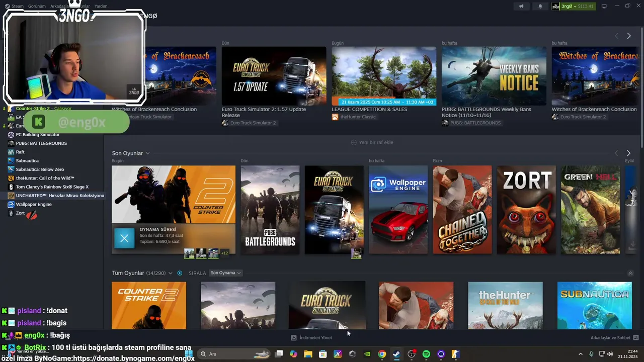Open Chained Together recent game cover
The image size is (644, 362).
pos(462,210)
